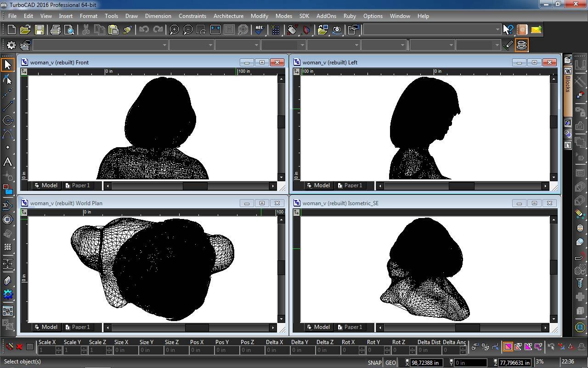Expand the last dropdown before the pencil icon
This screenshot has height=368, width=588.
coord(497,45)
